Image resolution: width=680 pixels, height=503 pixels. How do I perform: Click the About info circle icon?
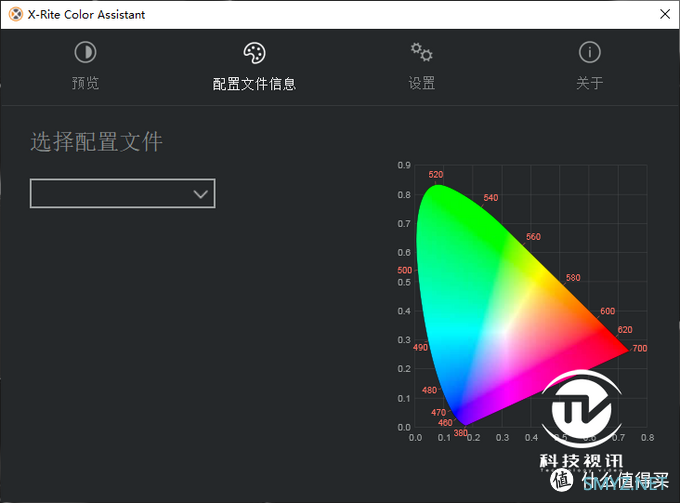click(589, 52)
